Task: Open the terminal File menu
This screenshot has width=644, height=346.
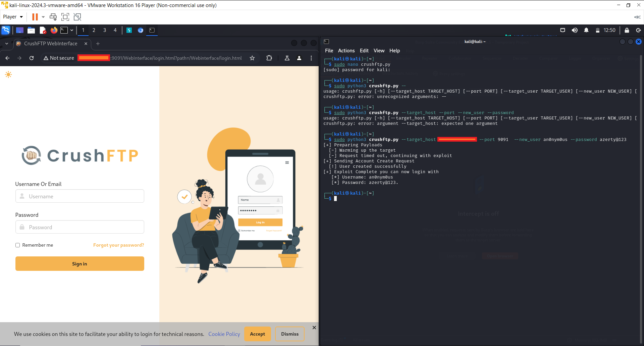Action: pyautogui.click(x=329, y=51)
